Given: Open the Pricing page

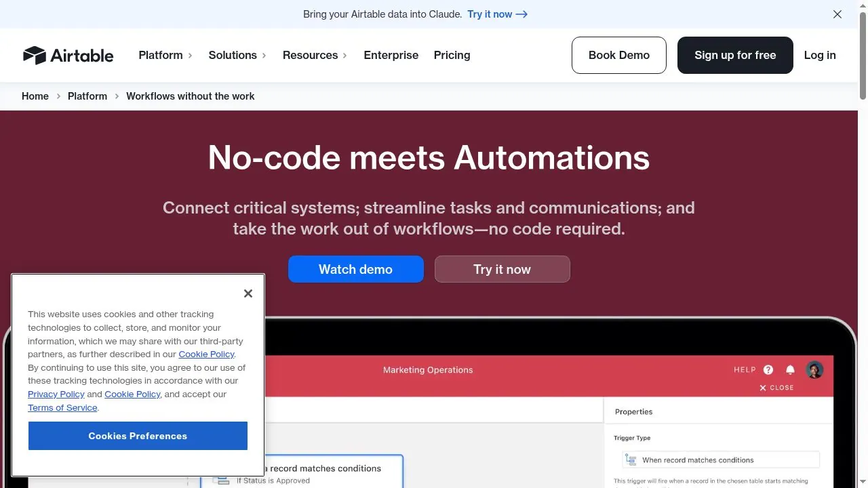Looking at the screenshot, I should (x=452, y=55).
